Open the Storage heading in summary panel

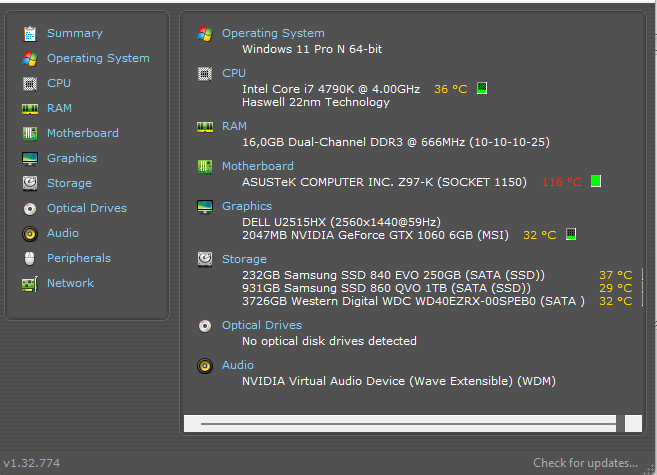pyautogui.click(x=244, y=259)
